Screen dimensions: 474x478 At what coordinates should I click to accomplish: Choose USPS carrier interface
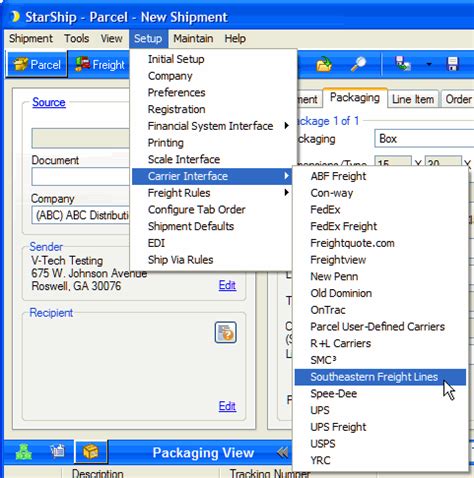[x=380, y=444]
